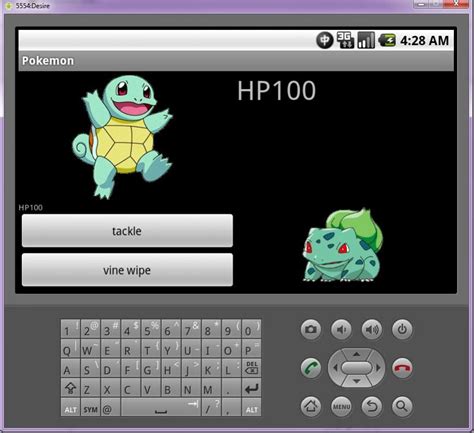
Task: Click the Chinese input method status icon
Action: pyautogui.click(x=324, y=40)
